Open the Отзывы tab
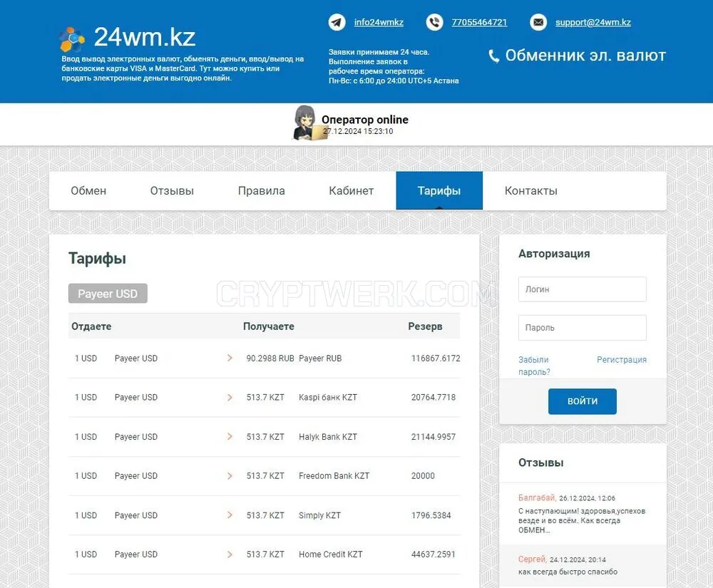 (172, 191)
